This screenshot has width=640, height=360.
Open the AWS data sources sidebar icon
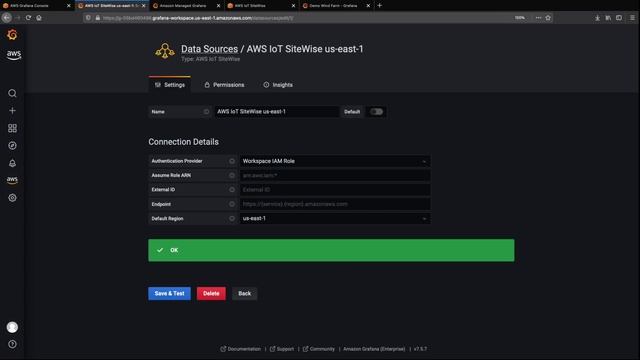[x=12, y=180]
